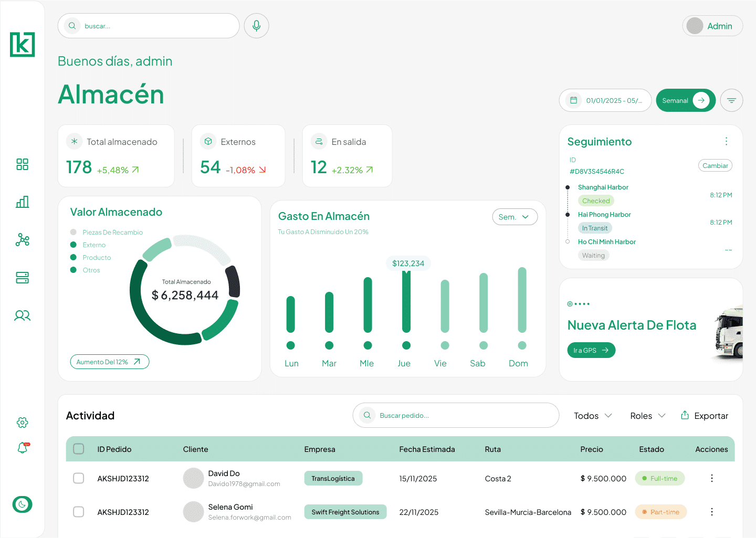This screenshot has height=538, width=756.
Task: Open the storage server sidebar icon
Action: tap(22, 278)
